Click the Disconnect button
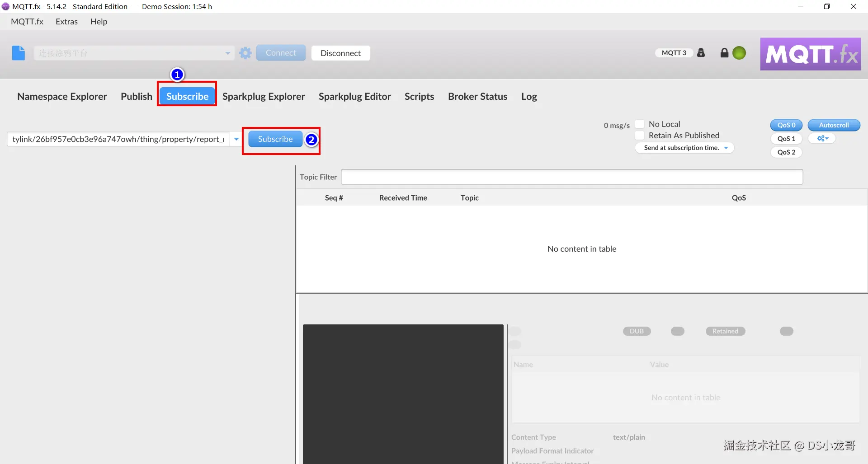Image resolution: width=868 pixels, height=464 pixels. pyautogui.click(x=340, y=53)
